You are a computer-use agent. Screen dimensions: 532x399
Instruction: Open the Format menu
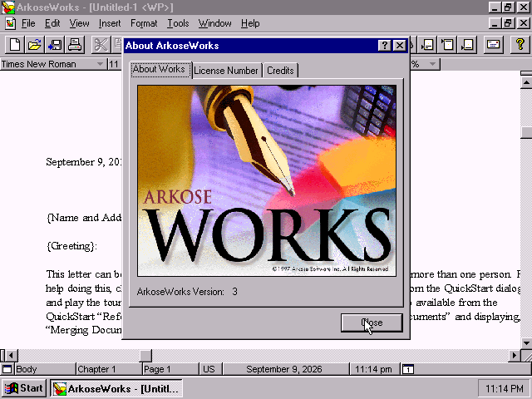[144, 23]
